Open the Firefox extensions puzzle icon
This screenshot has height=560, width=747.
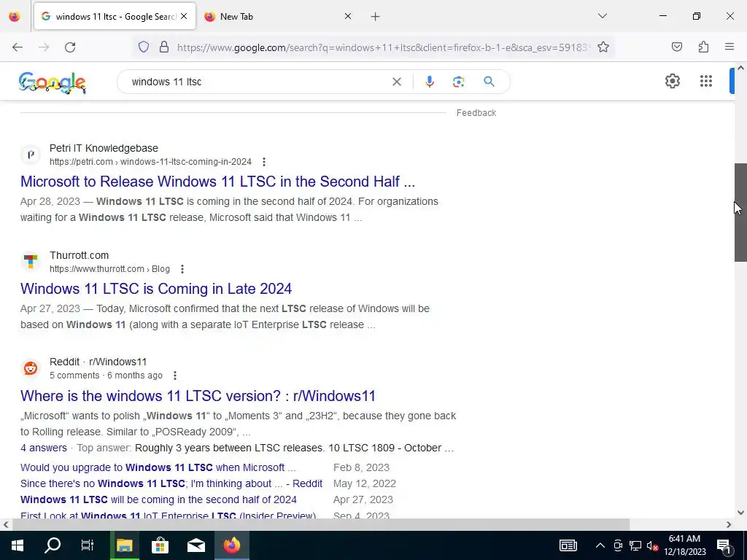[703, 47]
